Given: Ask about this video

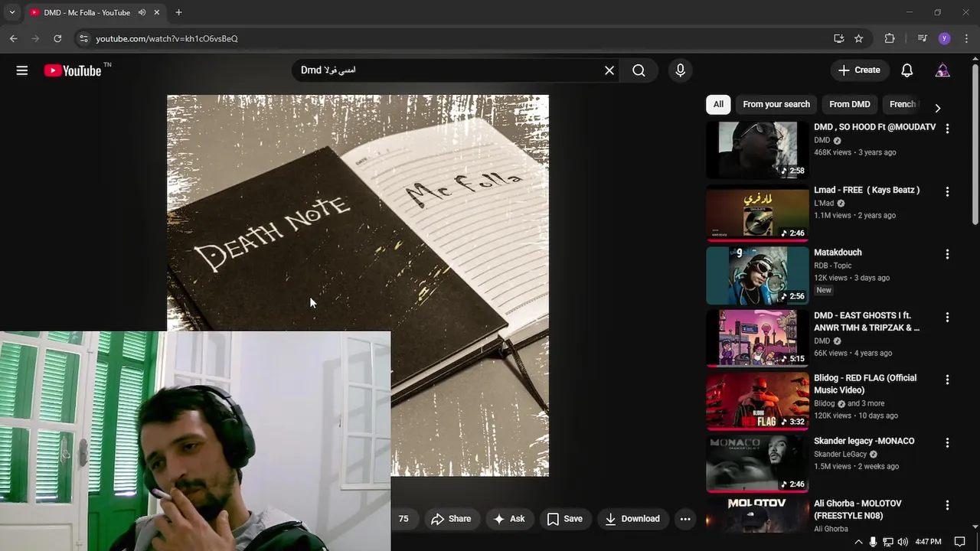Looking at the screenshot, I should point(508,519).
